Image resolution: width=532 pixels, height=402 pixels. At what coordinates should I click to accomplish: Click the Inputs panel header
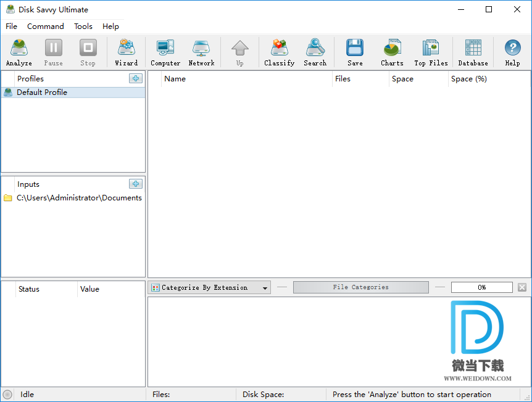[x=28, y=184]
